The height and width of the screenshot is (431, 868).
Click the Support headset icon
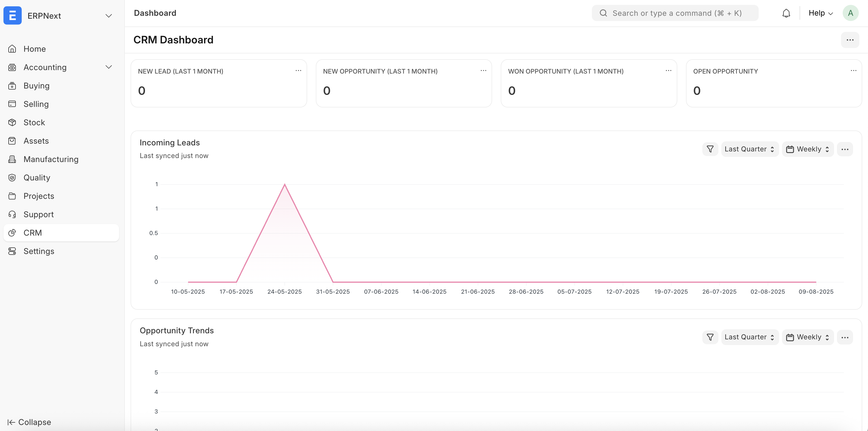(x=12, y=214)
